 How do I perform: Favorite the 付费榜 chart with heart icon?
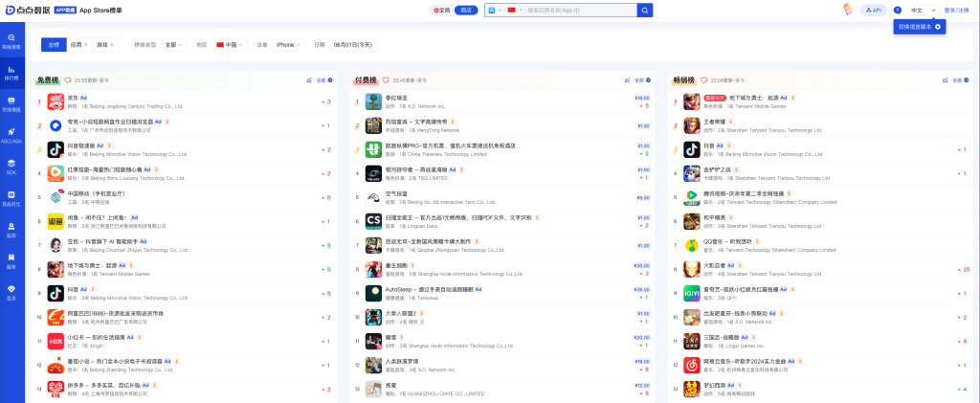point(386,80)
